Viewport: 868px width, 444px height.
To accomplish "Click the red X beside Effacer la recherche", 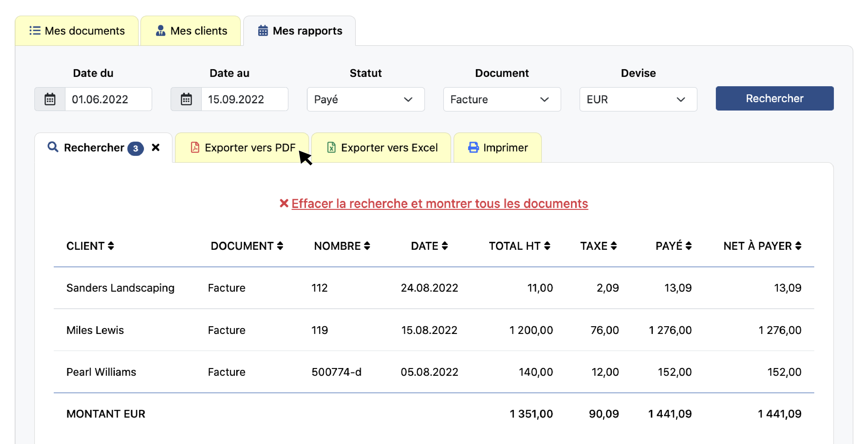I will coord(284,203).
